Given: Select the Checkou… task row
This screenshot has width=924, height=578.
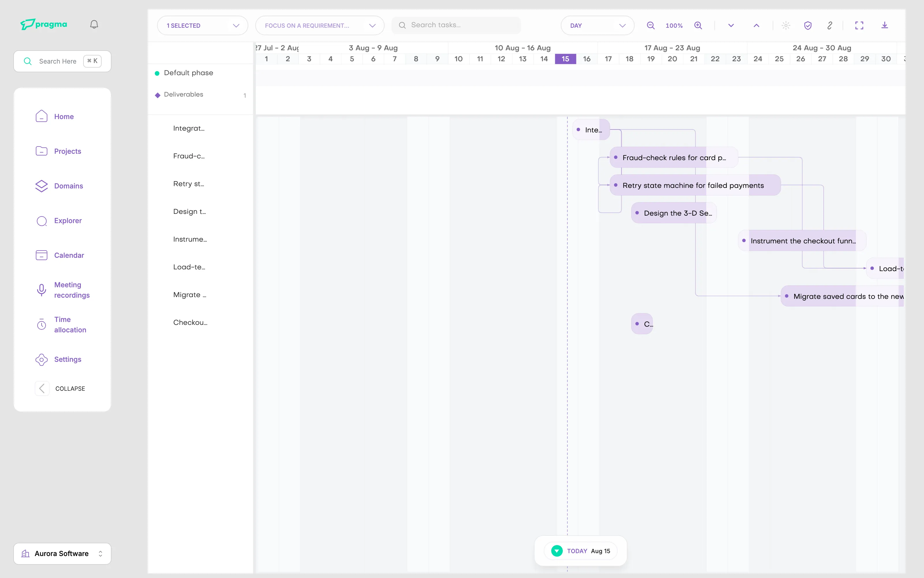Looking at the screenshot, I should (x=200, y=323).
